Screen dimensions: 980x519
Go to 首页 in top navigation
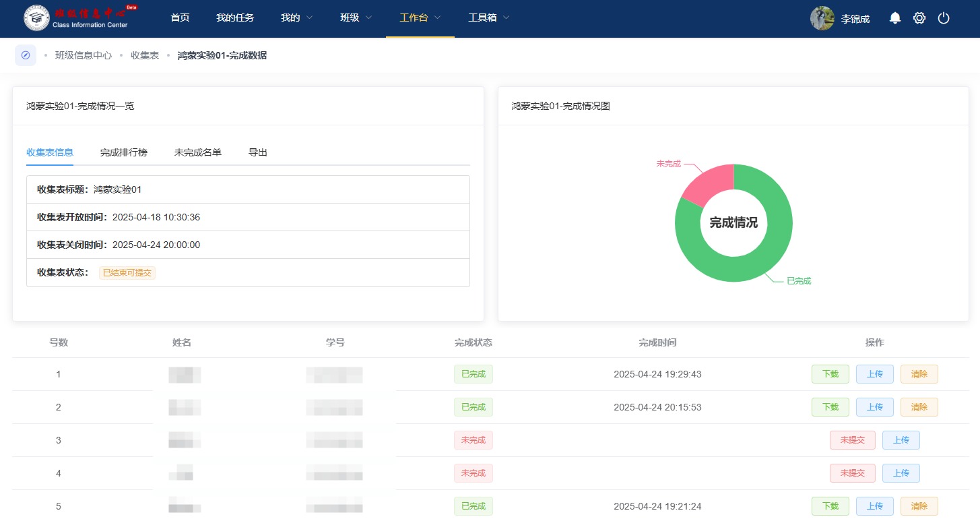click(180, 18)
